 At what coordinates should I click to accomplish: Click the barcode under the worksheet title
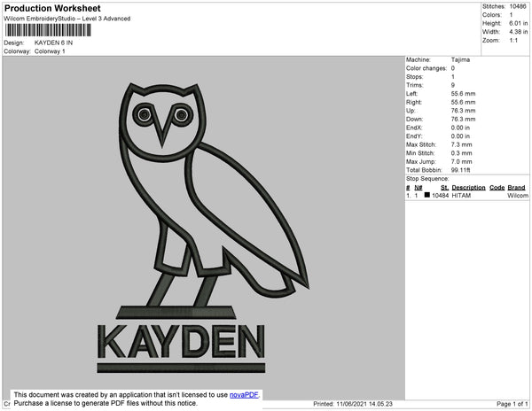pos(48,30)
